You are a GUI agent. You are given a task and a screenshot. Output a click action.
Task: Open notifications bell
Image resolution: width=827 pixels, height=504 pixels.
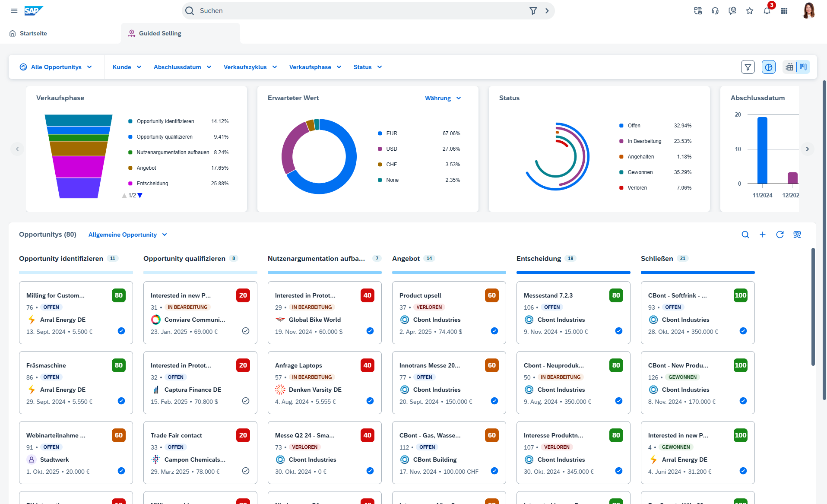pyautogui.click(x=767, y=11)
